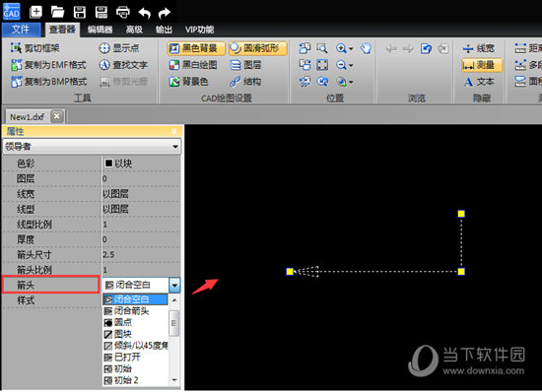542x392 pixels.
Task: Open the zoom out dropdown arrow
Action: (x=351, y=65)
